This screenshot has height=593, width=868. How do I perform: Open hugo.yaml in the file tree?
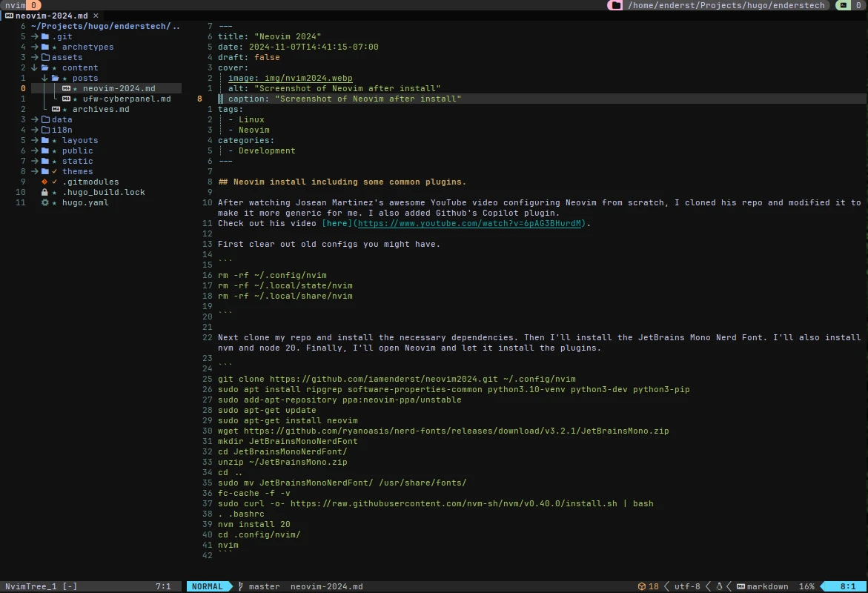[85, 202]
